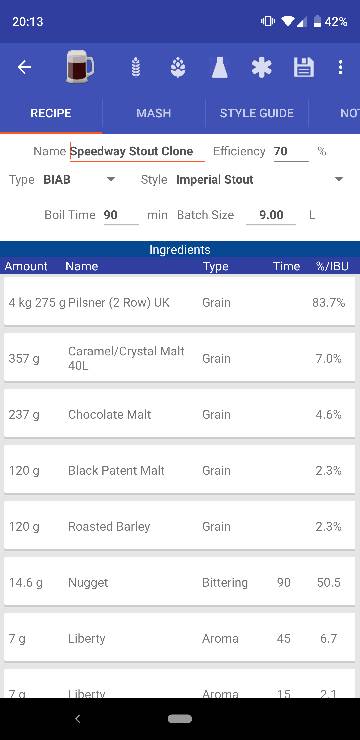Image resolution: width=360 pixels, height=740 pixels.
Task: Tap the beer mug icon
Action: coord(80,67)
